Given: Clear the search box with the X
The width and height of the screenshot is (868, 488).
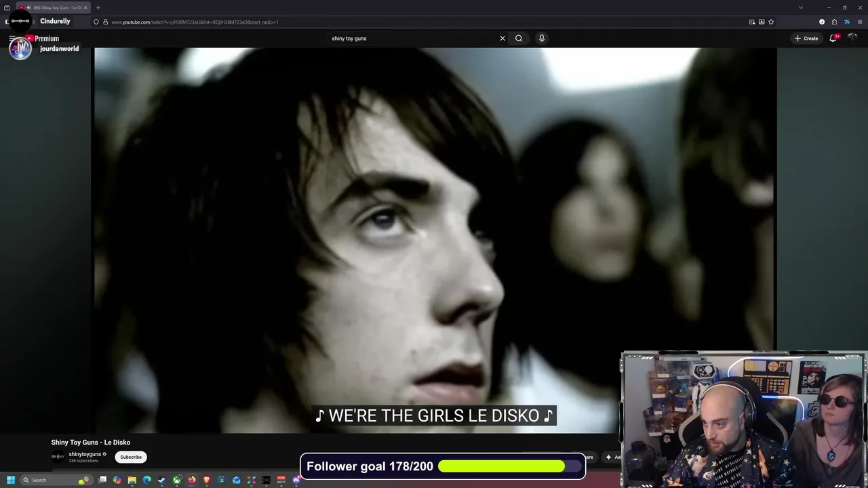Looking at the screenshot, I should click(x=502, y=39).
